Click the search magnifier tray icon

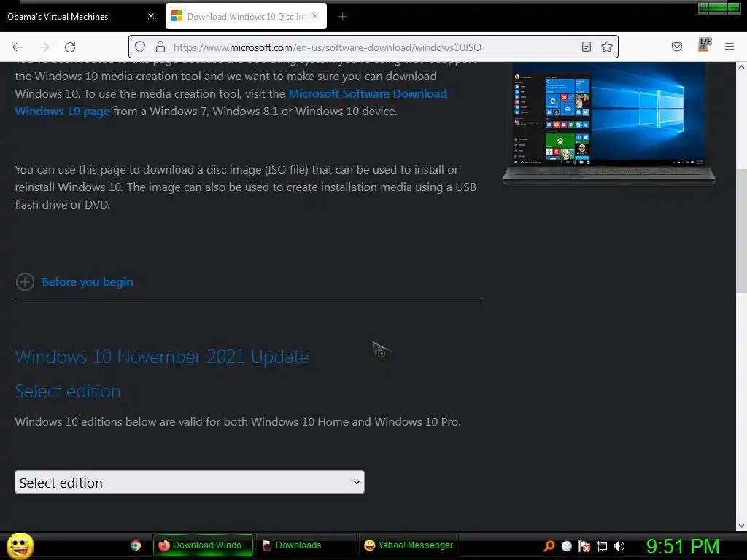(x=549, y=545)
